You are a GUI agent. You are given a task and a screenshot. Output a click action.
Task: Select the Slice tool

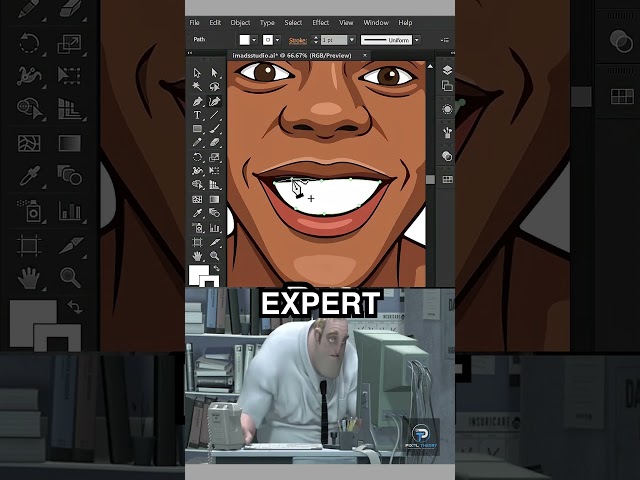pos(214,242)
